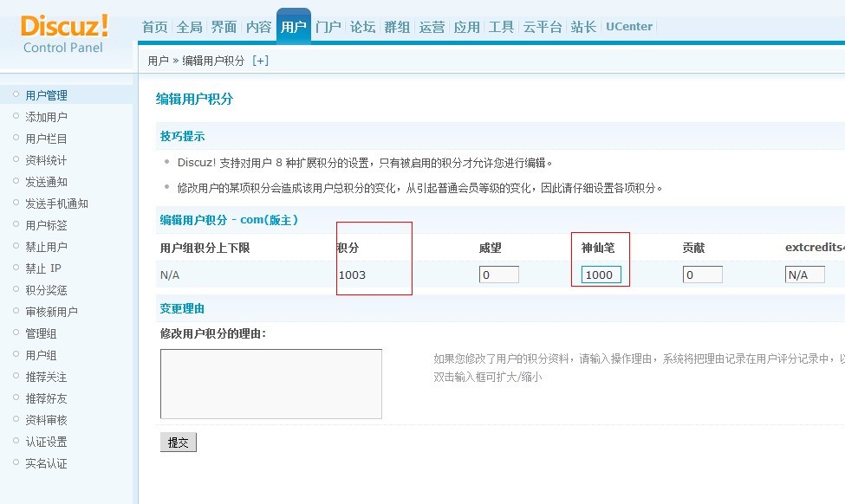This screenshot has height=504, width=845.
Task: Open the 云平台 top menu
Action: [x=543, y=27]
